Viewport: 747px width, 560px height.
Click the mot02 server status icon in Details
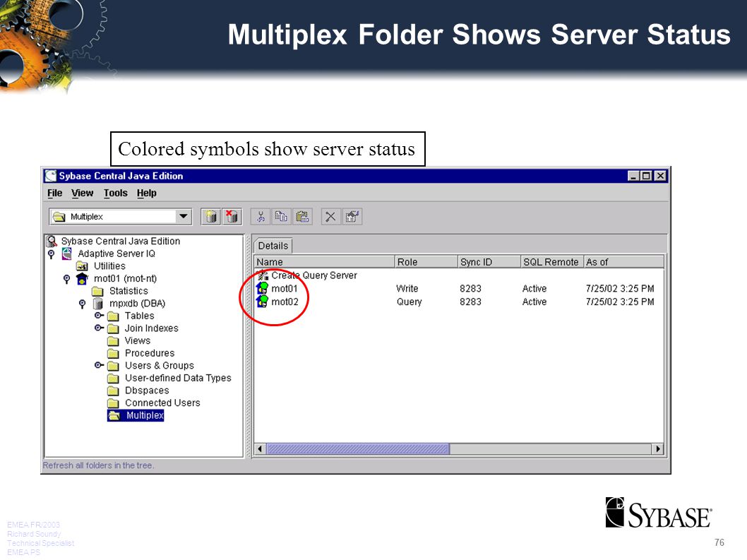click(263, 302)
